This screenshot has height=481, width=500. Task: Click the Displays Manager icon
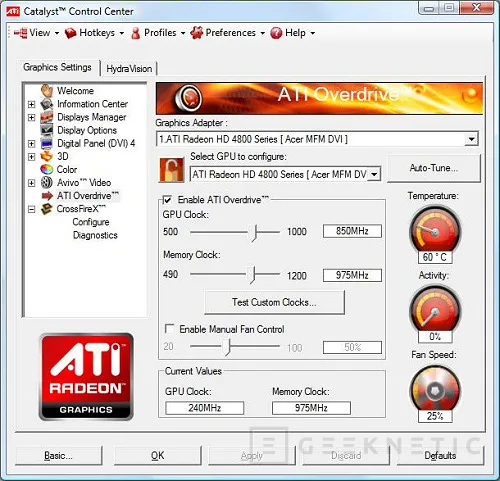[x=47, y=117]
